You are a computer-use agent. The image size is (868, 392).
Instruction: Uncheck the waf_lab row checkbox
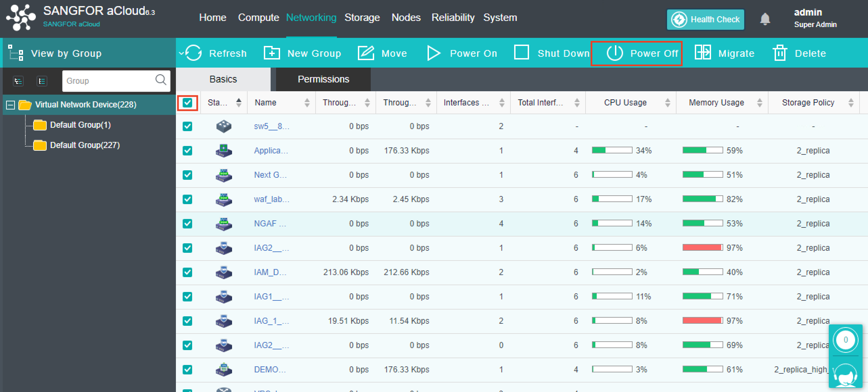187,199
